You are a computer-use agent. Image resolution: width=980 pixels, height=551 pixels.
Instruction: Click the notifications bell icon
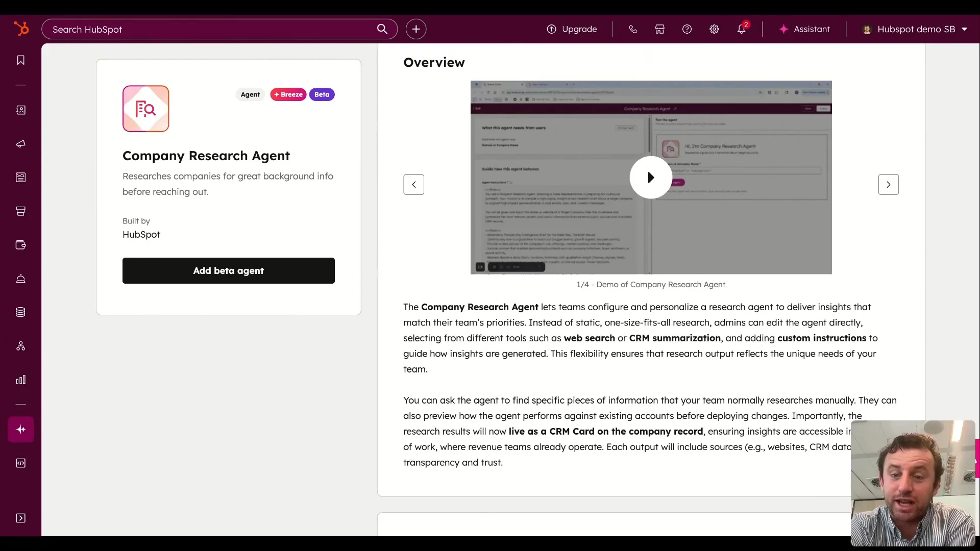click(741, 29)
